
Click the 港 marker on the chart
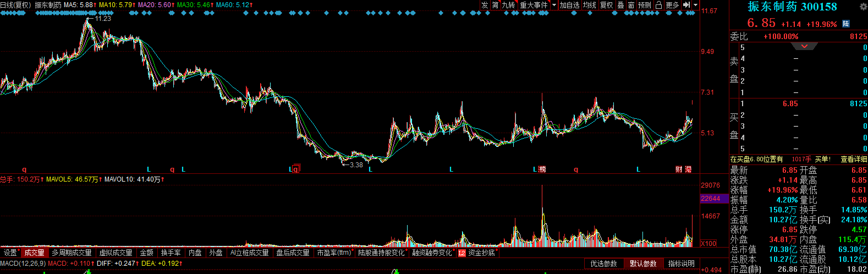point(688,169)
